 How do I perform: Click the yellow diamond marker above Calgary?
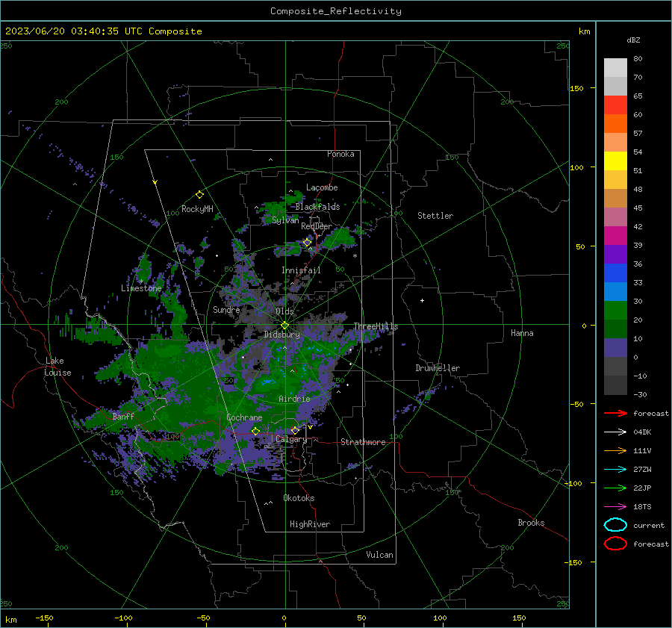pos(295,430)
